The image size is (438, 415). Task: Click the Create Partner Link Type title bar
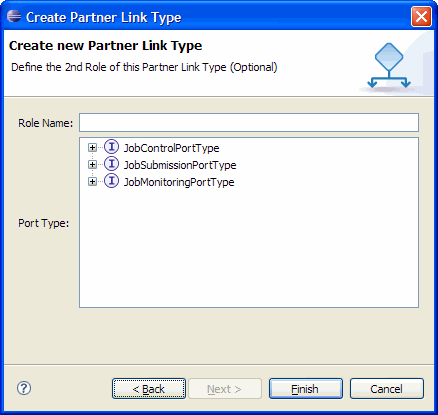[213, 17]
